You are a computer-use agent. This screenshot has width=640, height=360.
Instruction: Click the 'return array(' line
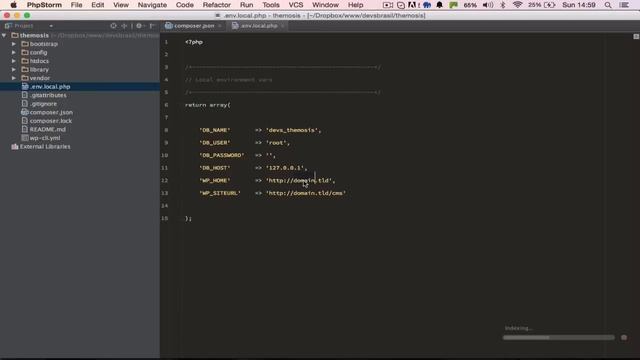pyautogui.click(x=208, y=105)
